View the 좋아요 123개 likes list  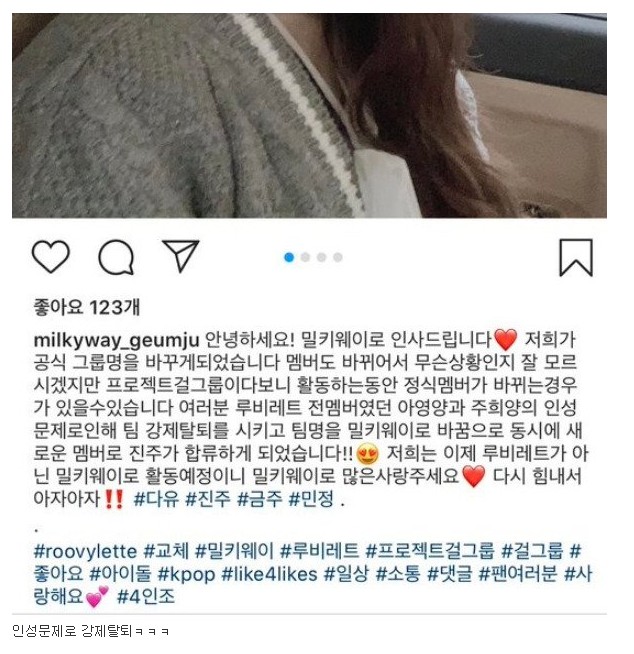[x=86, y=307]
